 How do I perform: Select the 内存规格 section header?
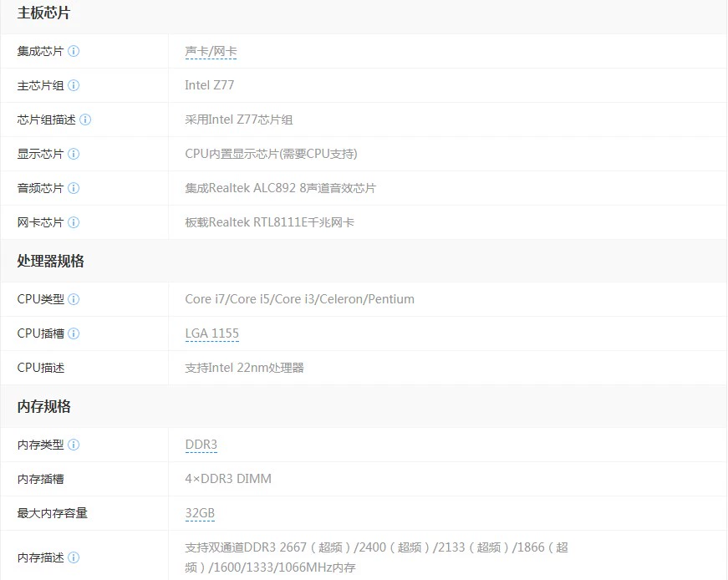tap(44, 406)
